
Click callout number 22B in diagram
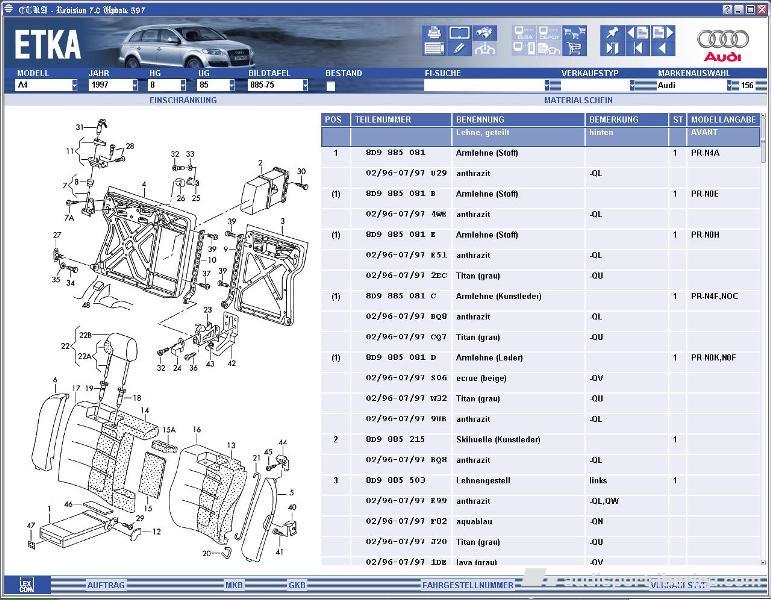85,335
